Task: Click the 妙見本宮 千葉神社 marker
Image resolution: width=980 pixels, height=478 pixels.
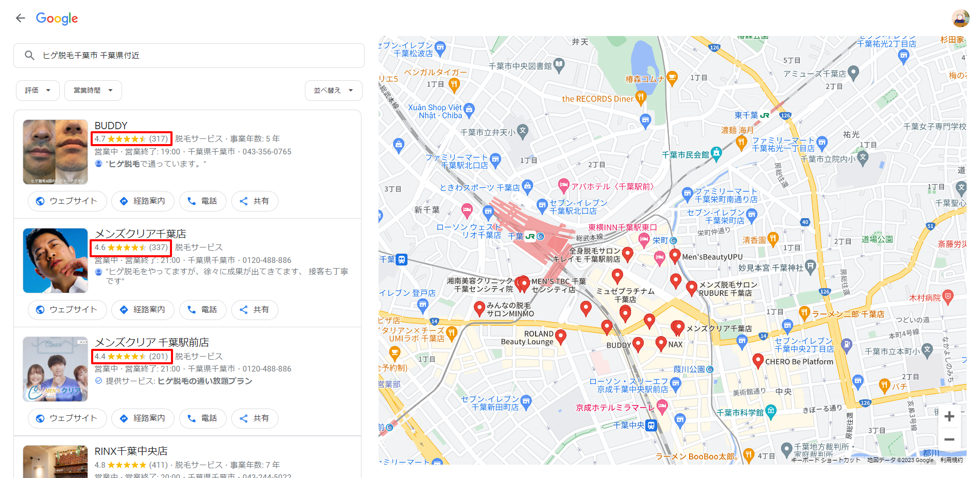Action: click(x=811, y=267)
